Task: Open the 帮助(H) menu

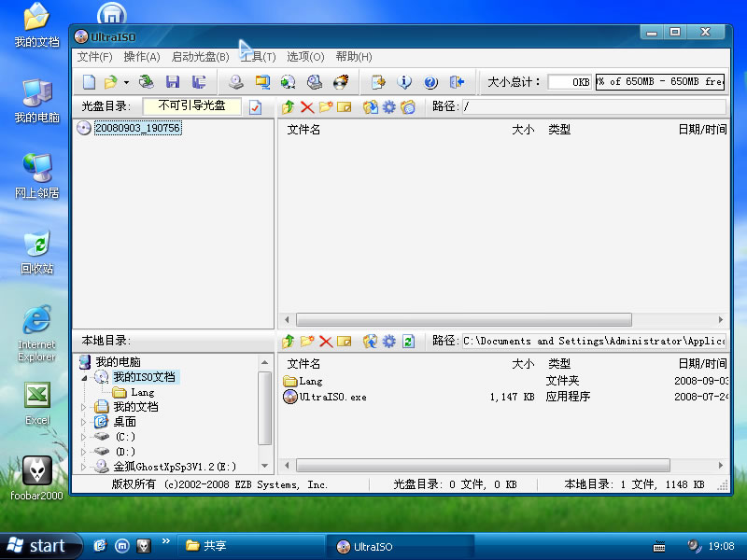Action: point(354,57)
